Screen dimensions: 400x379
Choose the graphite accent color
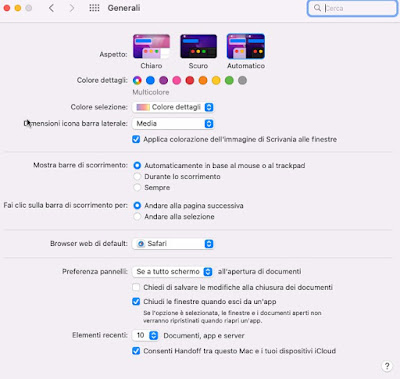point(242,80)
